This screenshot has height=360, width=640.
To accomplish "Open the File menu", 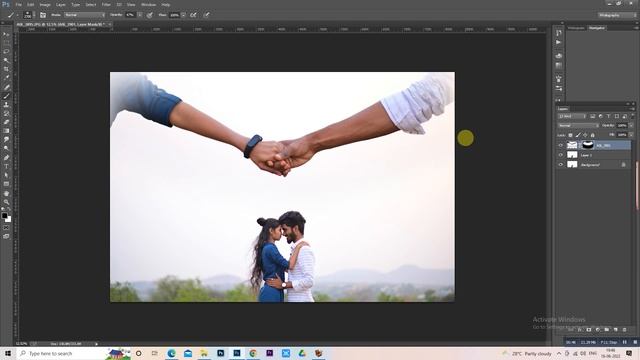I will pos(18,4).
